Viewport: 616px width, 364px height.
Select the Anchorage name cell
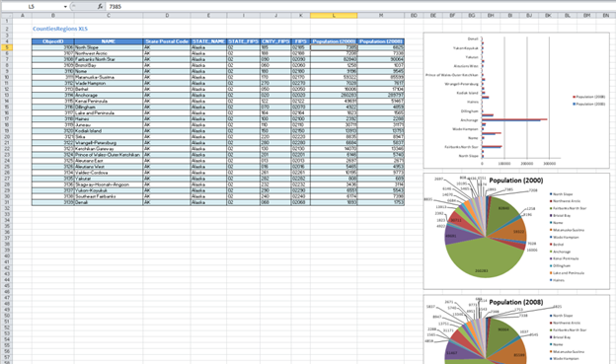(x=109, y=95)
